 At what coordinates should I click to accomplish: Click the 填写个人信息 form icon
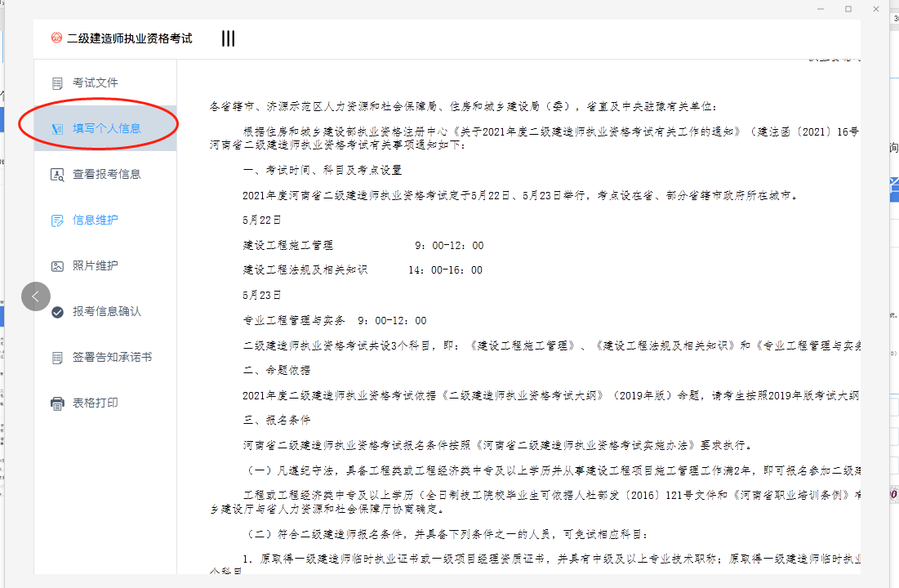click(57, 129)
